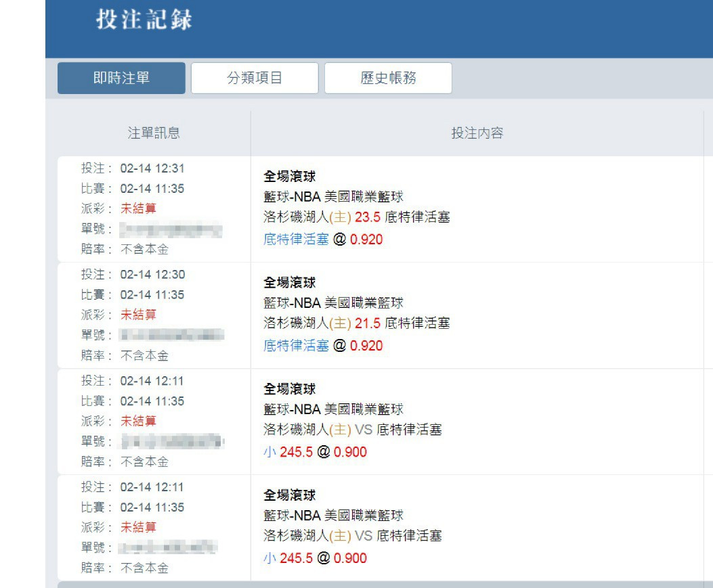Click 未結算 status of the 12:30 bet
Image resolution: width=713 pixels, height=588 pixels.
(138, 315)
